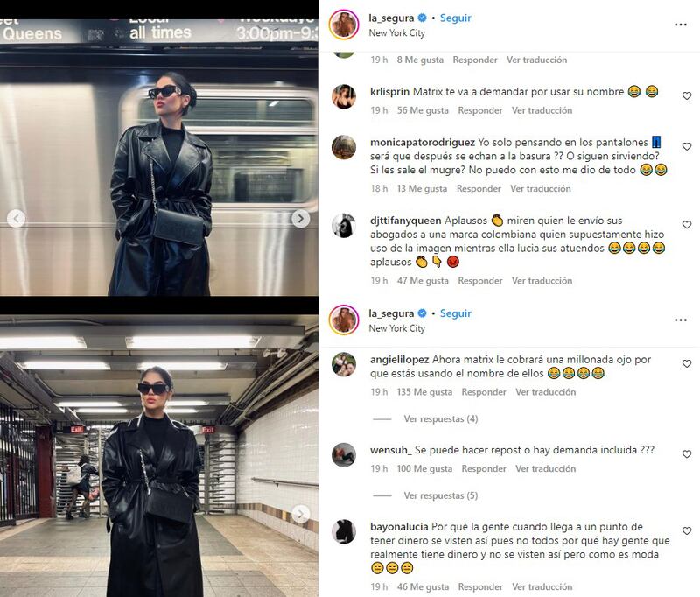The image size is (700, 597).
Task: Like wensuh_'s comment with the heart icon
Action: point(687,454)
